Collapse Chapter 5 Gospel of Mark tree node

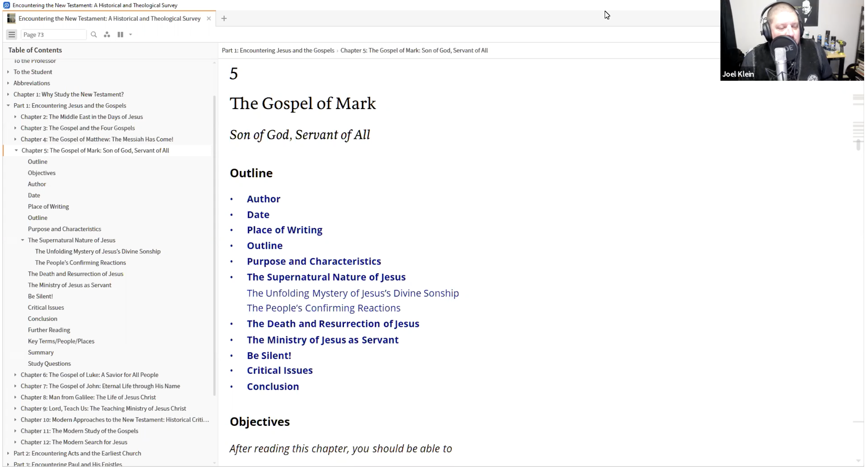(16, 151)
